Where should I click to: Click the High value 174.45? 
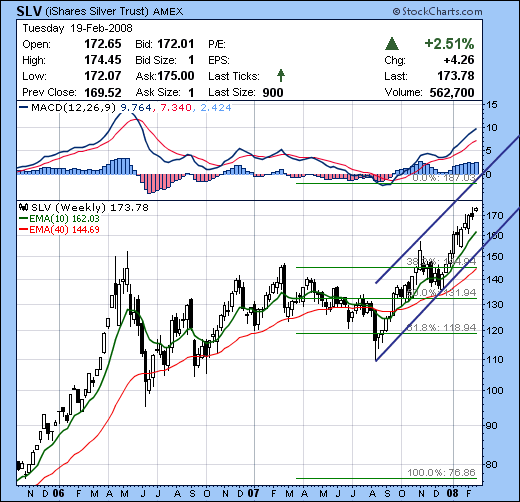tap(103, 60)
